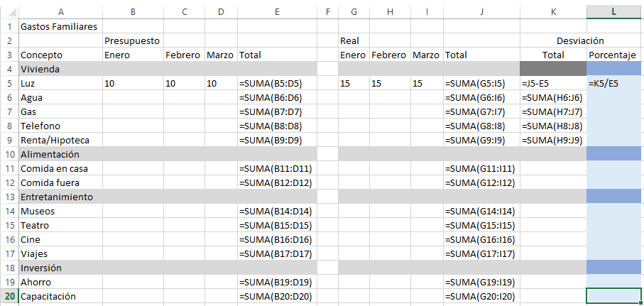Select cell with =SUMA(H6:J6)
The height and width of the screenshot is (306, 644).
point(553,98)
